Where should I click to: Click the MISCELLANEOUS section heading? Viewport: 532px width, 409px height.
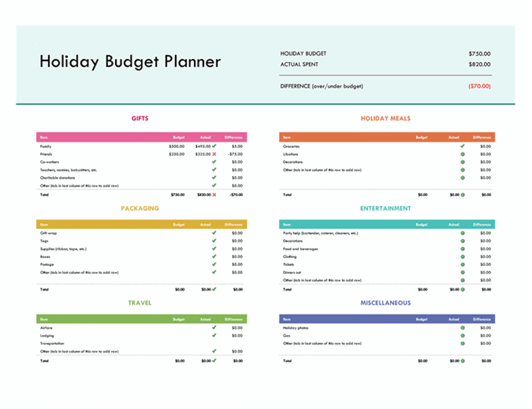click(385, 303)
